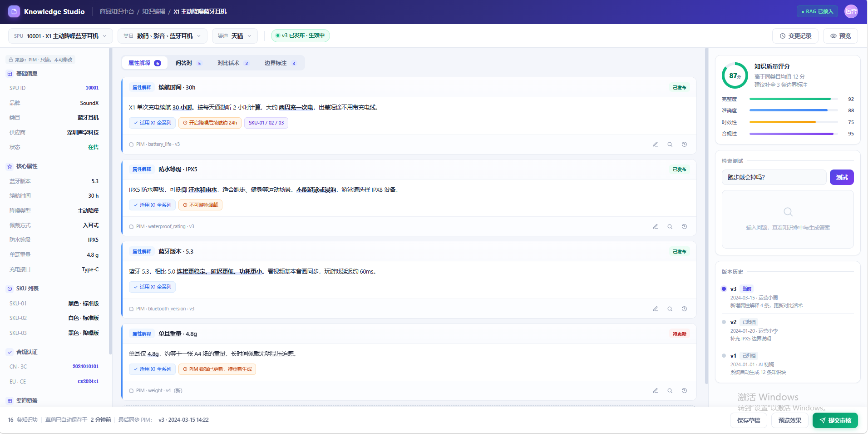
Task: Select the v3 当前 version radio
Action: coord(724,289)
